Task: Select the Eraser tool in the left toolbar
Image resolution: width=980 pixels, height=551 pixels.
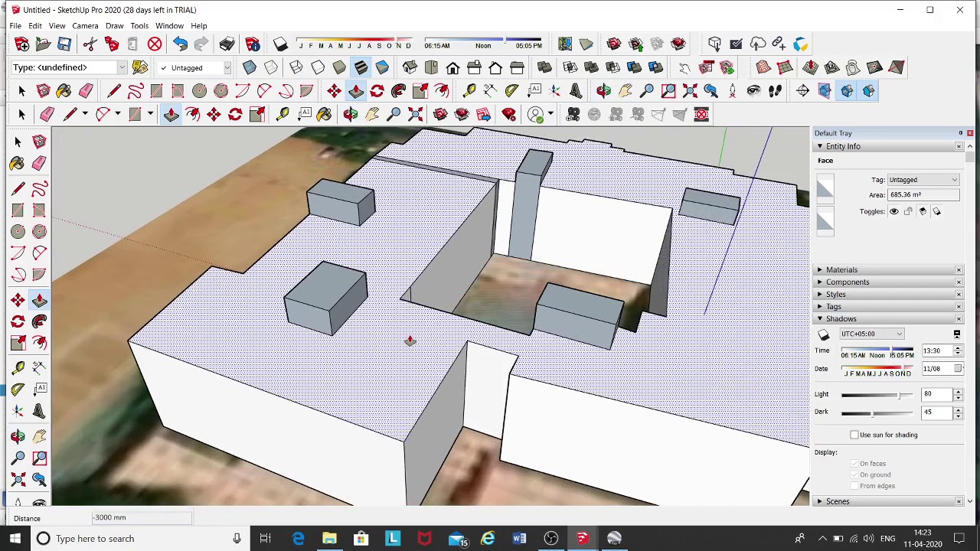Action: [39, 164]
